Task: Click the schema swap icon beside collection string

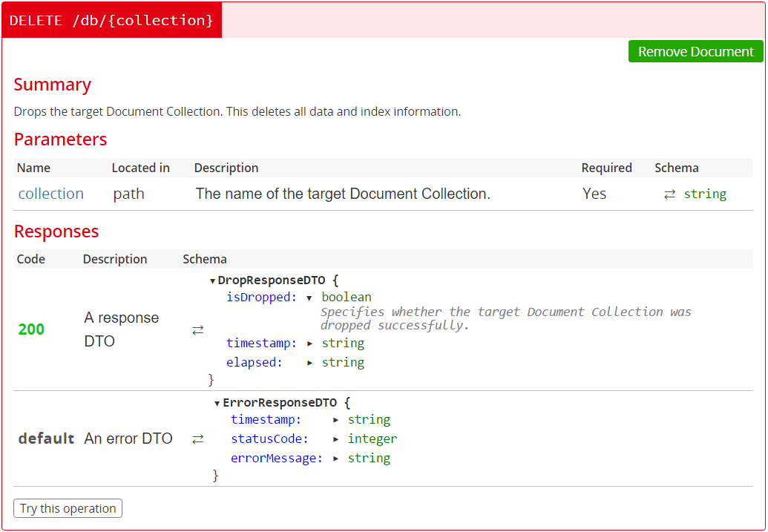Action: (669, 194)
